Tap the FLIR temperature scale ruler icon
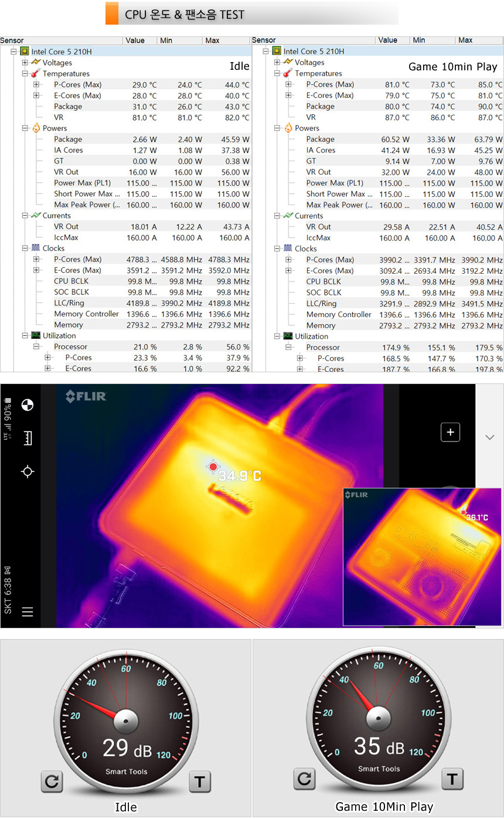 27,438
